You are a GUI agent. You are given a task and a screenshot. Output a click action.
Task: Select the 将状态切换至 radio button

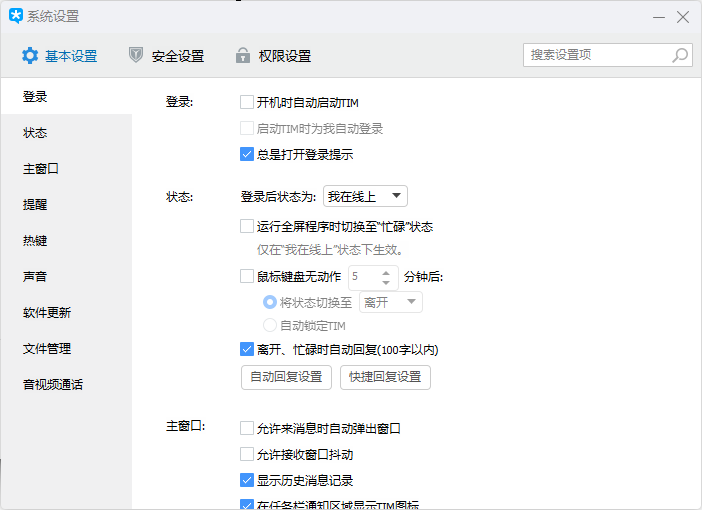(269, 302)
